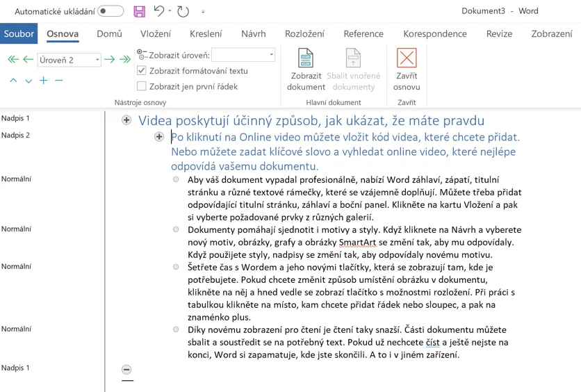Screen dimensions: 581x392
Task: Promote the item with the single left arrow
Action: coord(28,59)
